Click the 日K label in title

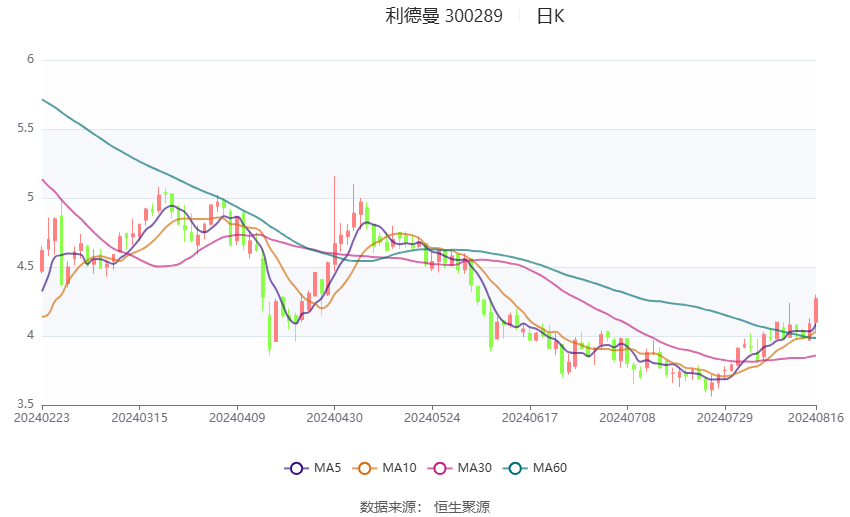pyautogui.click(x=550, y=16)
